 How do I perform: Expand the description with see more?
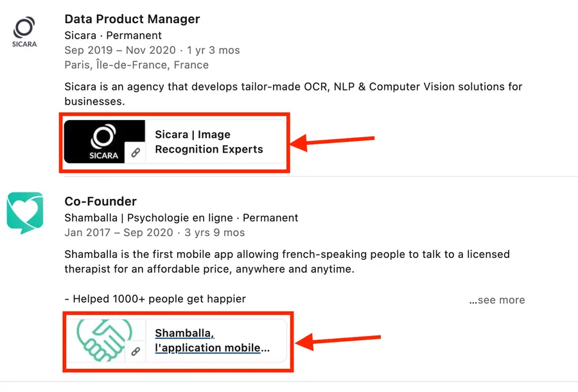(497, 300)
